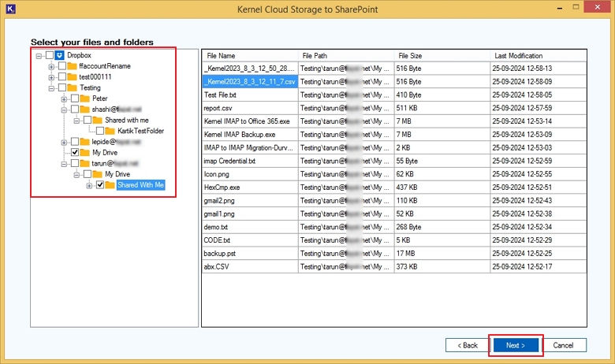Click the Kernel app logo icon

point(10,9)
